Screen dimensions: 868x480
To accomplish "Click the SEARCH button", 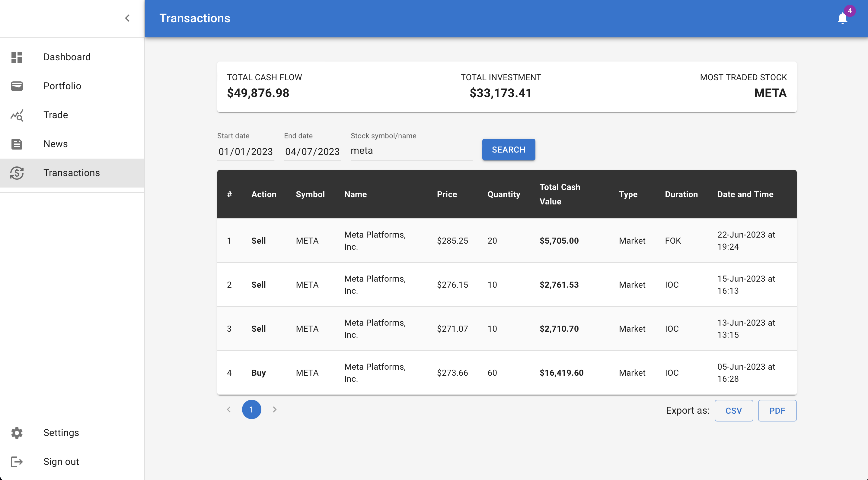I will pyautogui.click(x=509, y=150).
